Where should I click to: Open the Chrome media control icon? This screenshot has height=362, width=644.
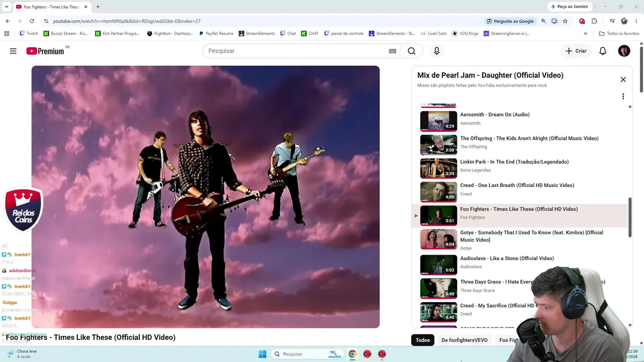coord(612,21)
